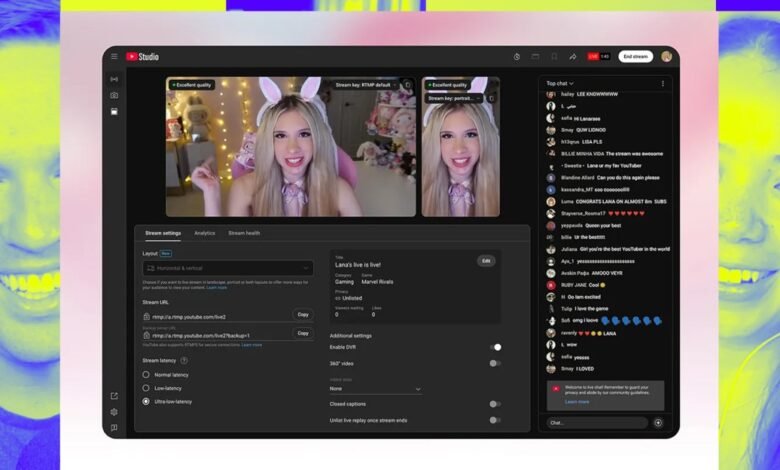The width and height of the screenshot is (780, 470).
Task: Click chat message 'The stream was awesome'
Action: (x=634, y=154)
